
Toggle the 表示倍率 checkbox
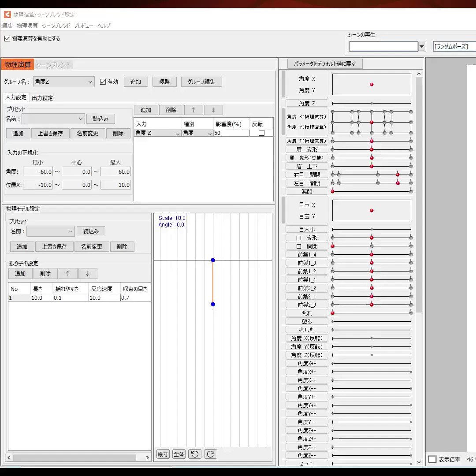(x=432, y=459)
